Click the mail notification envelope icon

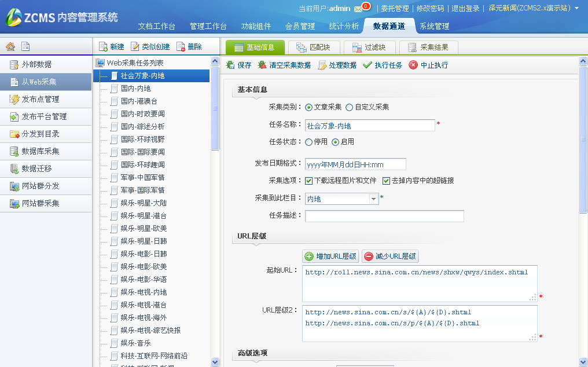tap(359, 9)
